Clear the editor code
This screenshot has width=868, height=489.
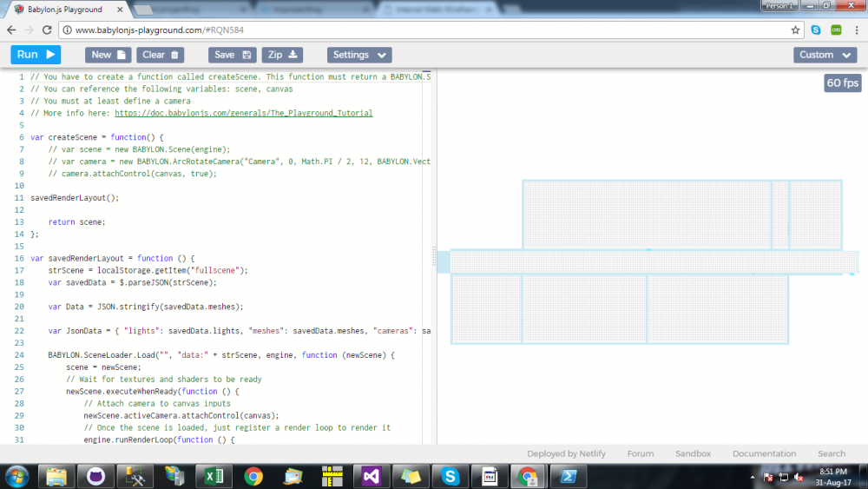click(x=160, y=55)
